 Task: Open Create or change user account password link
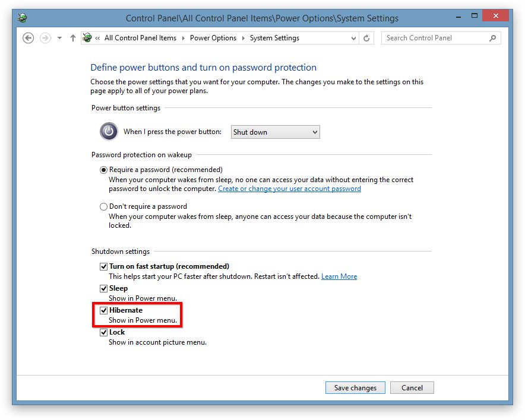point(290,189)
